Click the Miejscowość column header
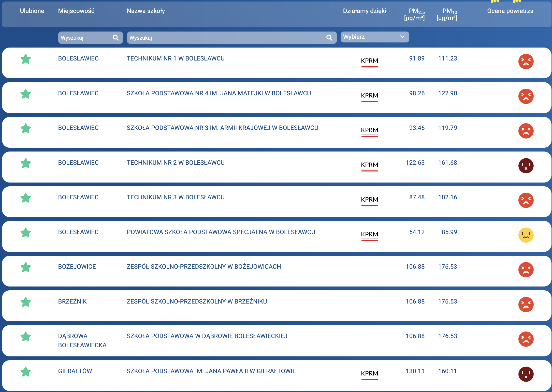This screenshot has height=392, width=552. pos(76,11)
